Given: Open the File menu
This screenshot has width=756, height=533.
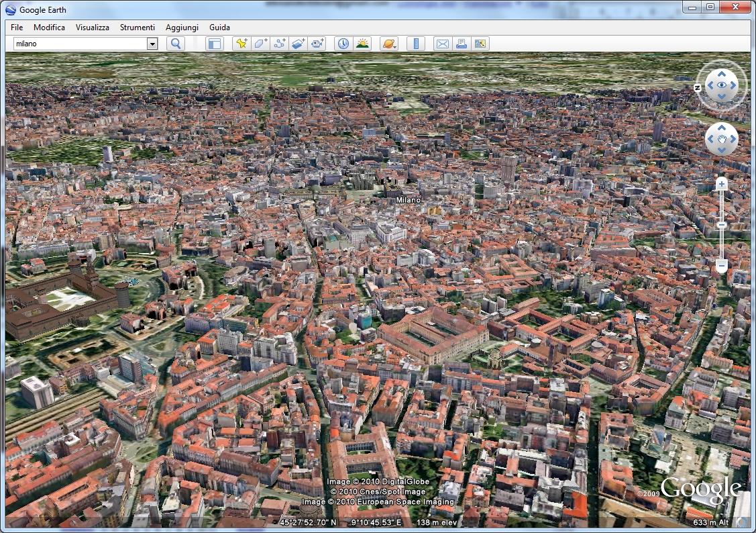Looking at the screenshot, I should tap(17, 28).
